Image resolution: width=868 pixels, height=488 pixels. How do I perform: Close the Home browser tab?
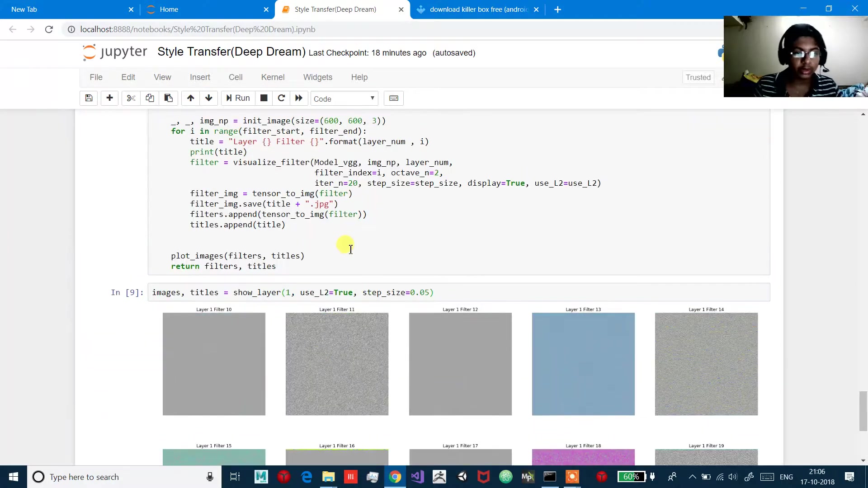tap(266, 9)
